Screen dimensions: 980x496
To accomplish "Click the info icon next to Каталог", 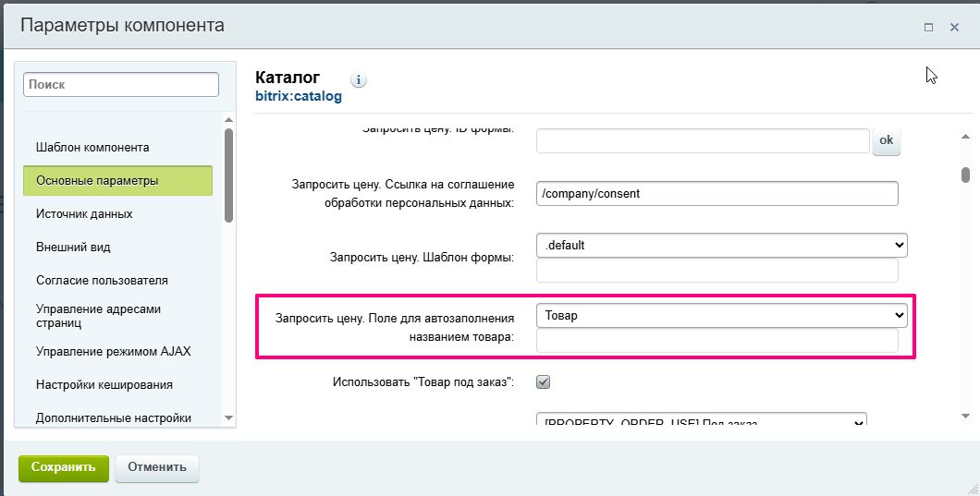I will [x=359, y=80].
